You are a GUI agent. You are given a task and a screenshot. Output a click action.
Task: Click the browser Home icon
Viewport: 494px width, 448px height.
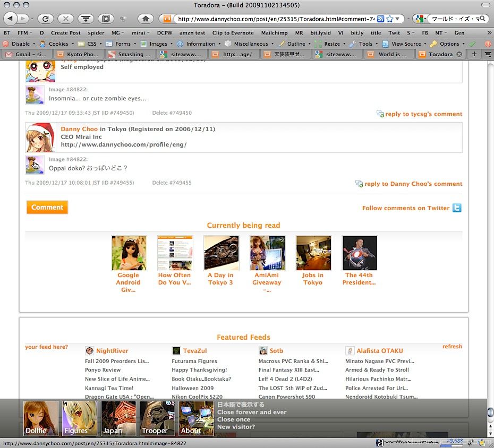[146, 19]
